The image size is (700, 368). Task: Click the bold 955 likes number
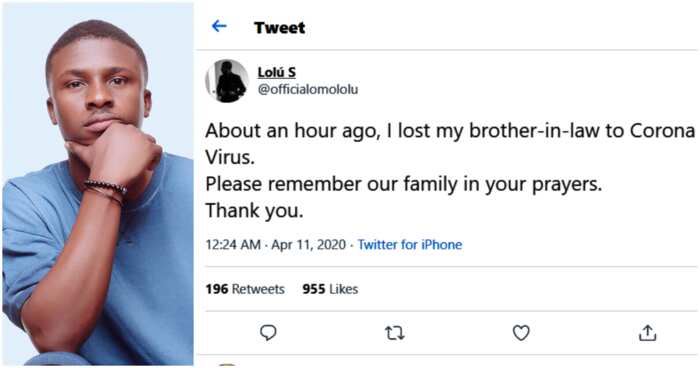313,289
